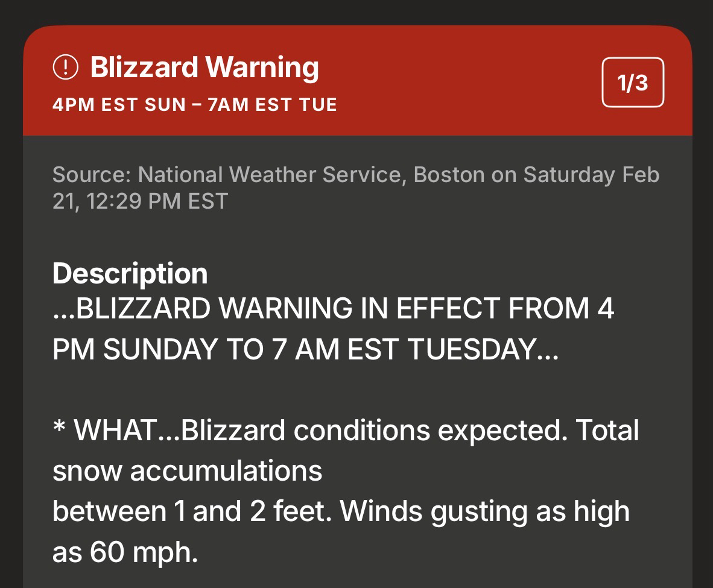Click the as 60 mph line
The width and height of the screenshot is (713, 588).
point(125,552)
